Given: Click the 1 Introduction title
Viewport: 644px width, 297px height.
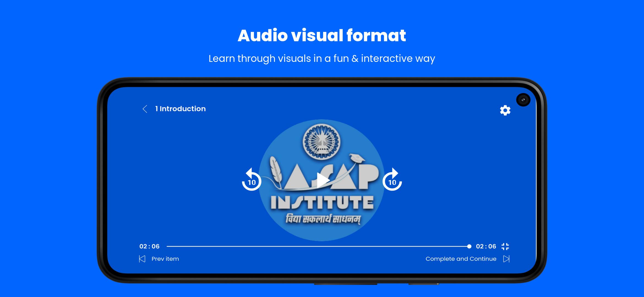Looking at the screenshot, I should (x=180, y=109).
